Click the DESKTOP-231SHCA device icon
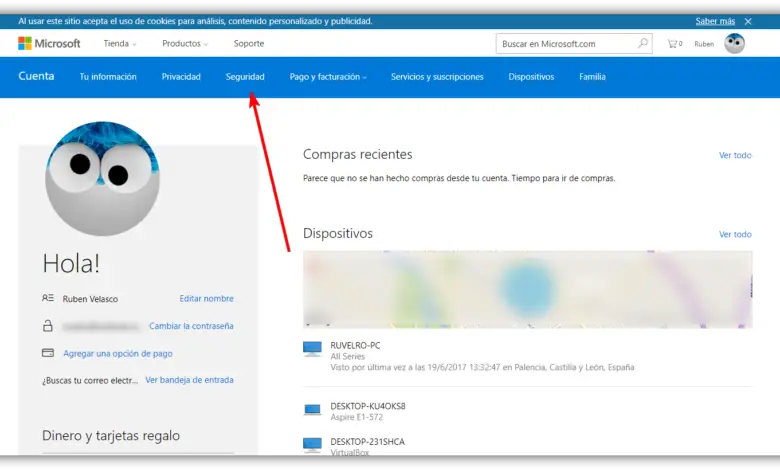 coord(312,445)
